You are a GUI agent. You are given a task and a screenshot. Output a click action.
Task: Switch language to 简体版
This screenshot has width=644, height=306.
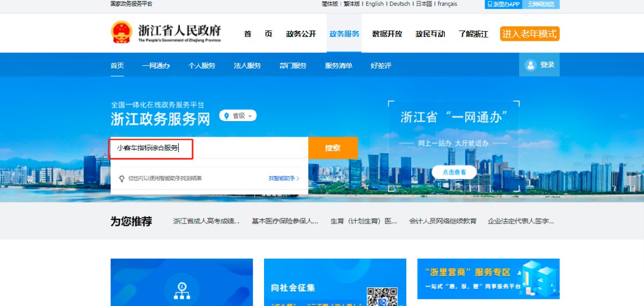(330, 4)
